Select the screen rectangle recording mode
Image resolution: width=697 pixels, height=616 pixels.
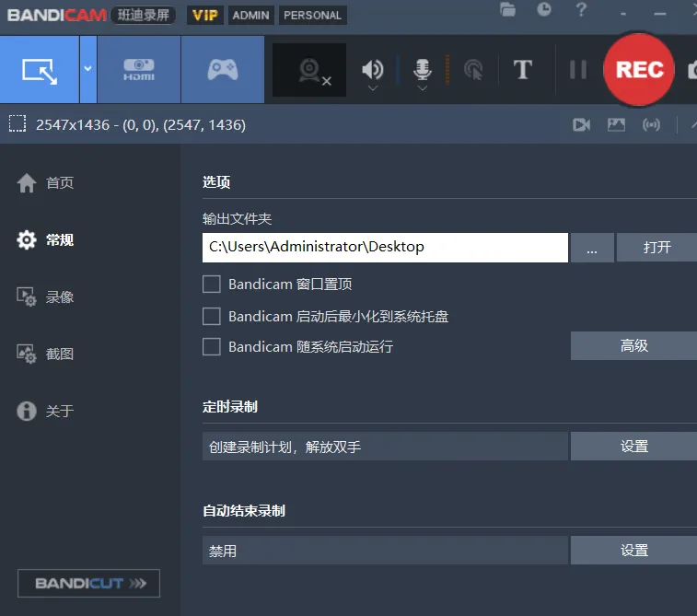click(40, 70)
